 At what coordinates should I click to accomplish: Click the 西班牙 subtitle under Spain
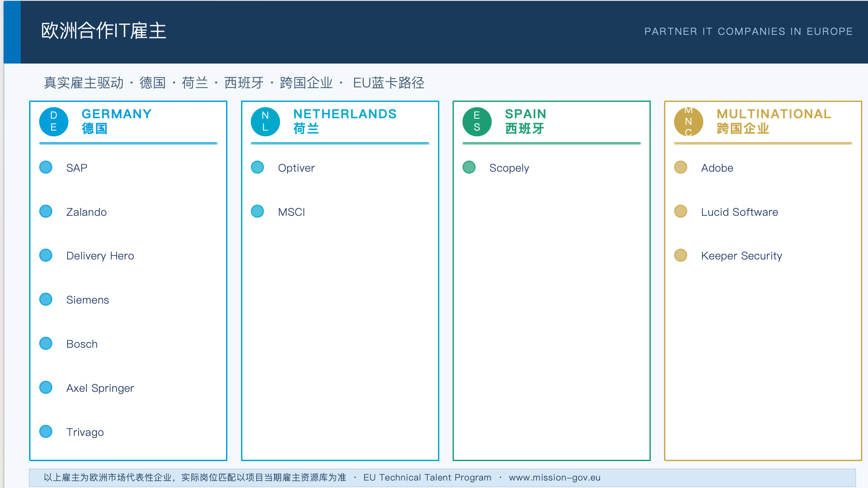[525, 129]
